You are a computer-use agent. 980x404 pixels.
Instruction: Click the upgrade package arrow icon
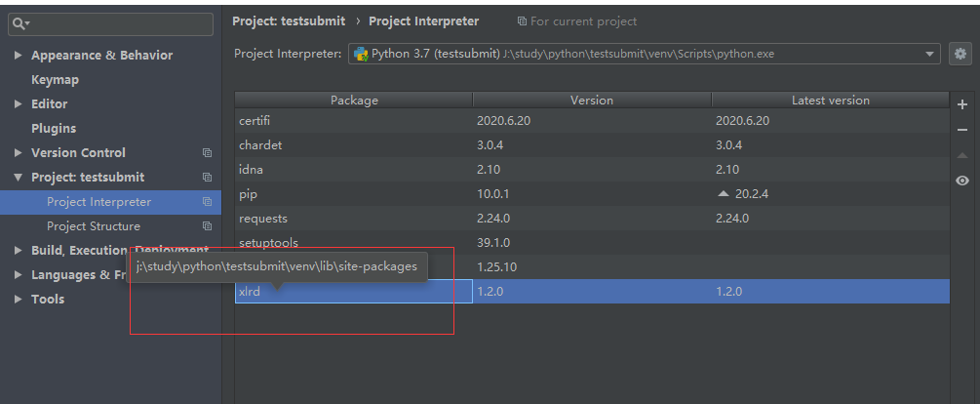click(x=962, y=155)
